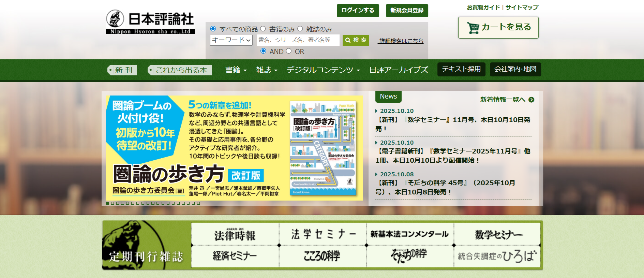Image resolution: width=644 pixels, height=278 pixels.
Task: Click the green 検索 search button
Action: (356, 40)
